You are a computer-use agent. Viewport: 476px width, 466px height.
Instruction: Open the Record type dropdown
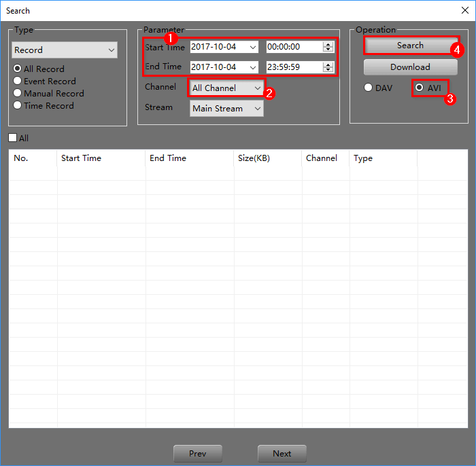[65, 50]
